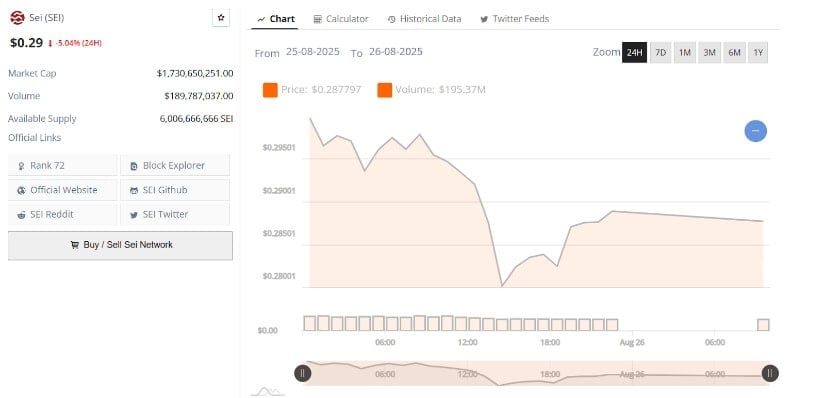Grab the right navigator range handle
Viewport: 825px width, 398px height.
770,374
